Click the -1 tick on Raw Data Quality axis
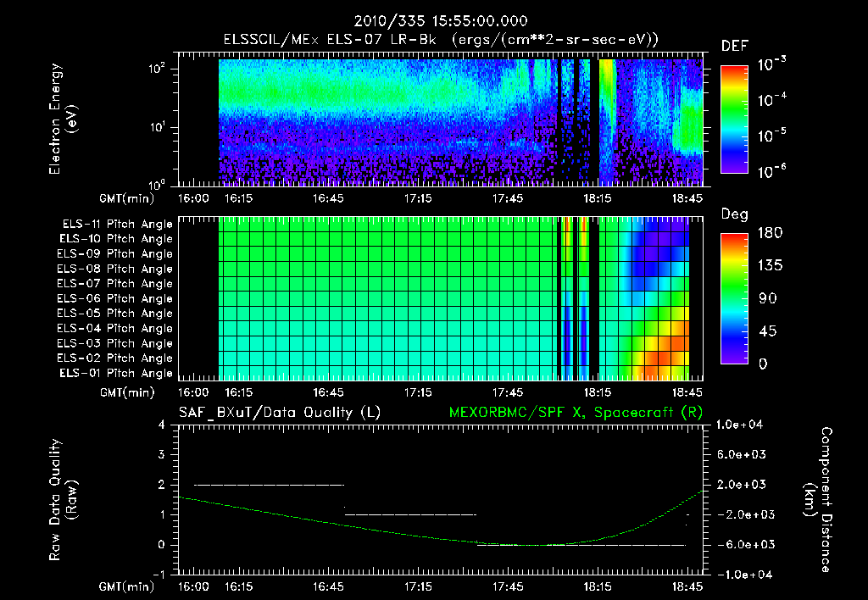The height and width of the screenshot is (600, 868). point(159,575)
